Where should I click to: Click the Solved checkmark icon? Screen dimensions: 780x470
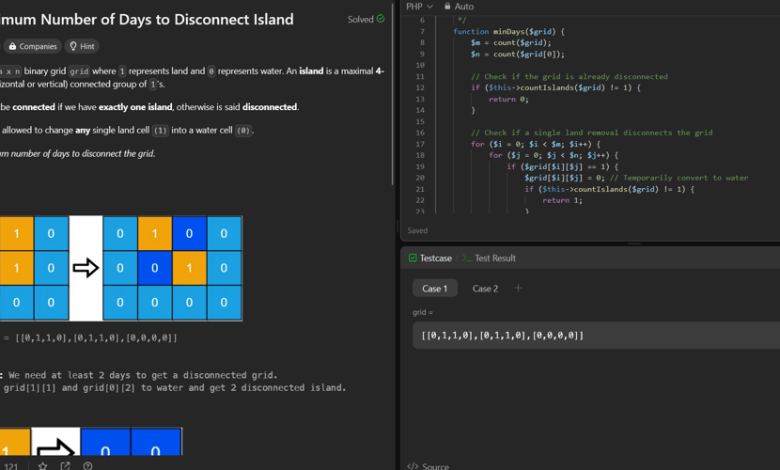(x=381, y=19)
